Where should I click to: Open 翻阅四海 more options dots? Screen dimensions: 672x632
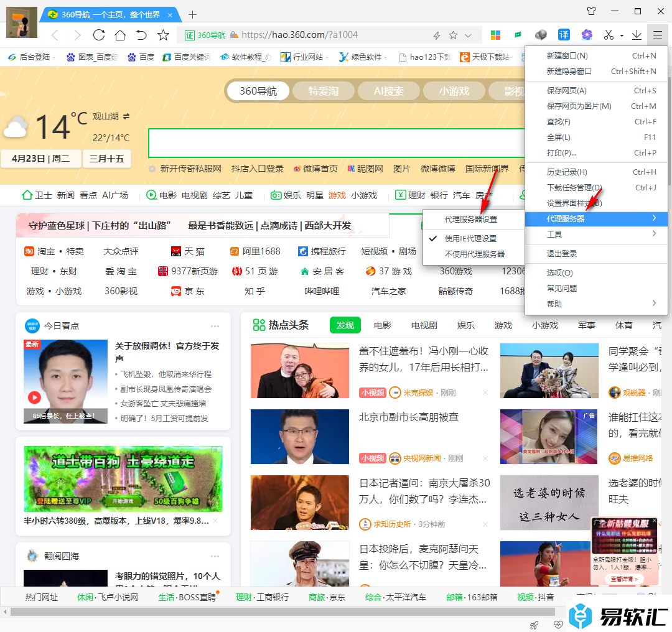(215, 556)
